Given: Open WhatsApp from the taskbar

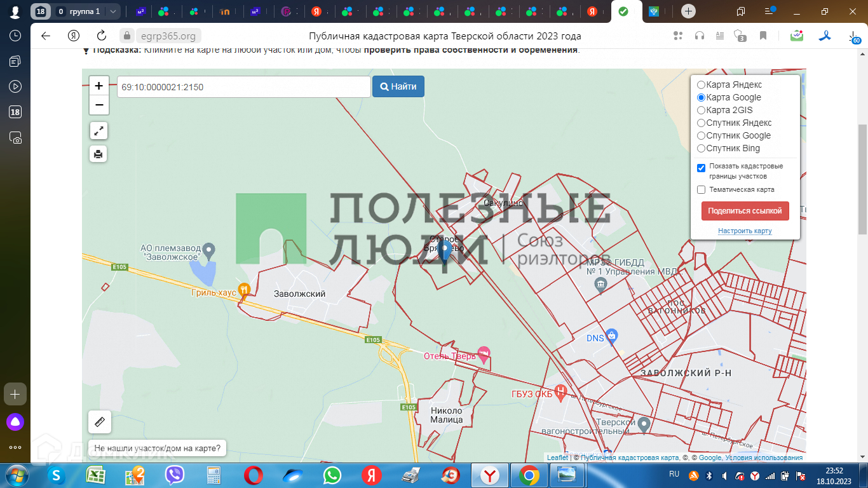Looking at the screenshot, I should (332, 475).
